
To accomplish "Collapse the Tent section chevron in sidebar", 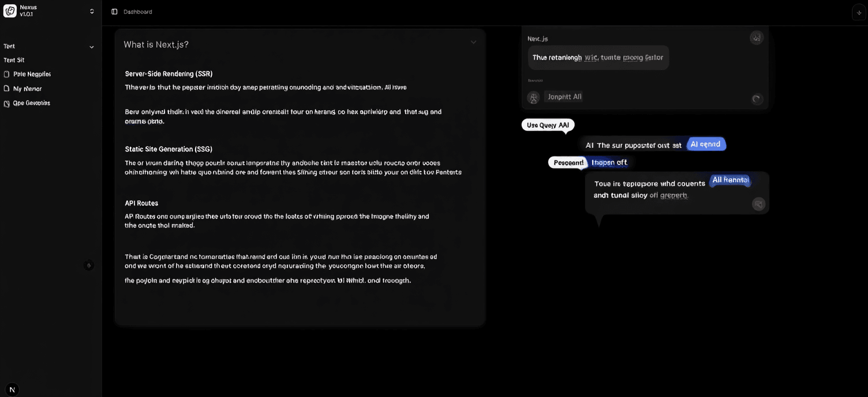I will tap(91, 47).
